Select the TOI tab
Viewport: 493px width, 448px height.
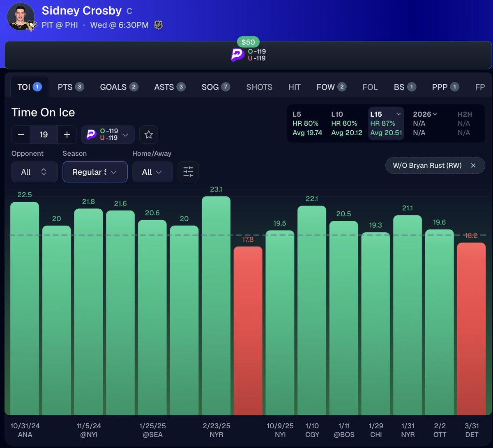tap(30, 87)
